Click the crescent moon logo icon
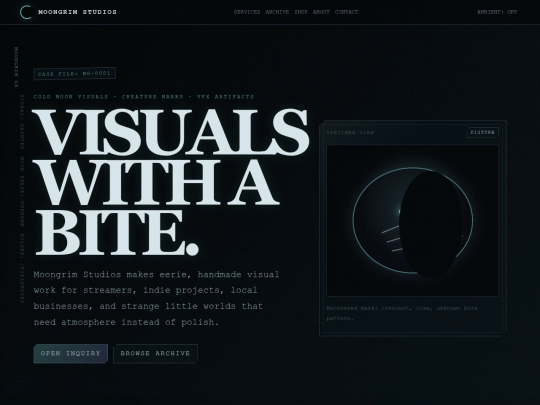 [26, 12]
